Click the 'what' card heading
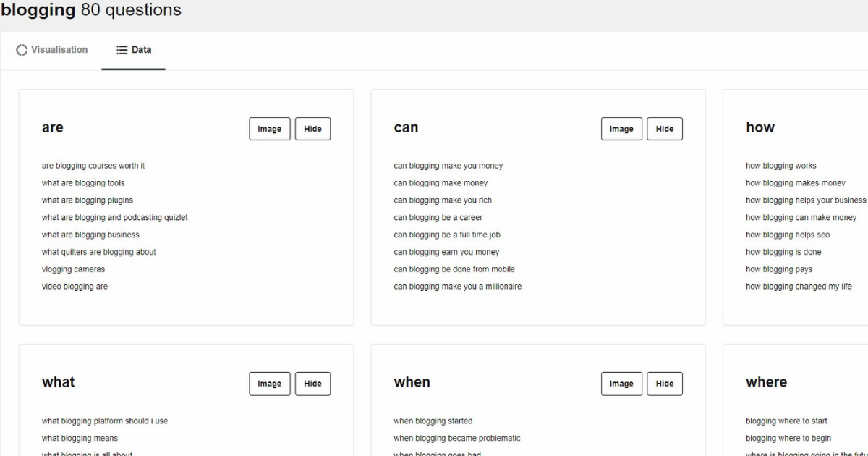The height and width of the screenshot is (456, 868). pos(58,382)
